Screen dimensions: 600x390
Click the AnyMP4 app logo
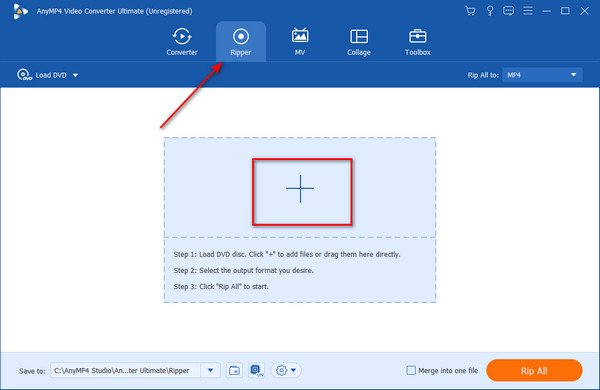coord(20,11)
